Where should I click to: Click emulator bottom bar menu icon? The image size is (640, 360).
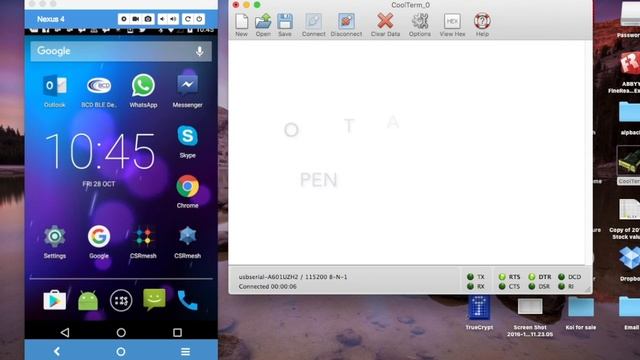tap(185, 351)
